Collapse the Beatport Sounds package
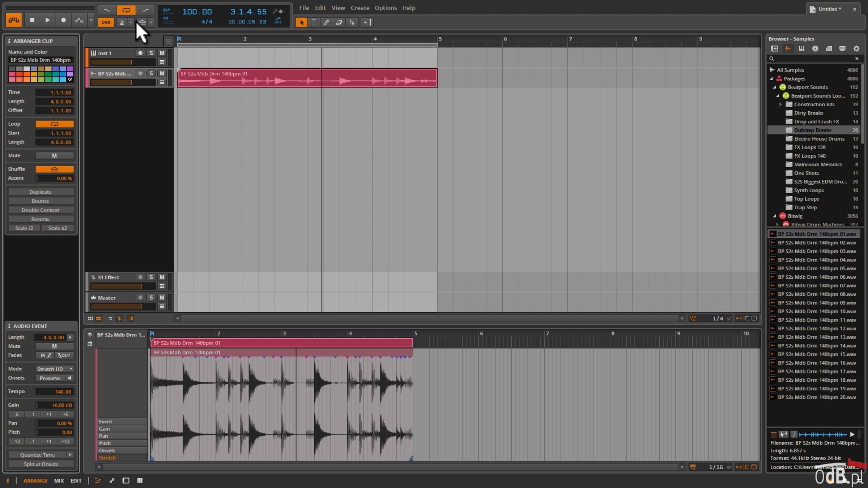The width and height of the screenshot is (868, 488). click(774, 87)
